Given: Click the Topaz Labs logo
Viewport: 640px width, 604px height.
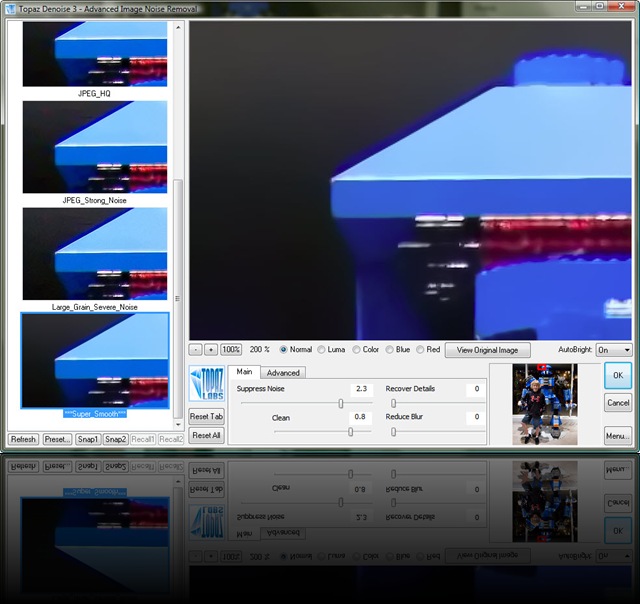Looking at the screenshot, I should (207, 383).
